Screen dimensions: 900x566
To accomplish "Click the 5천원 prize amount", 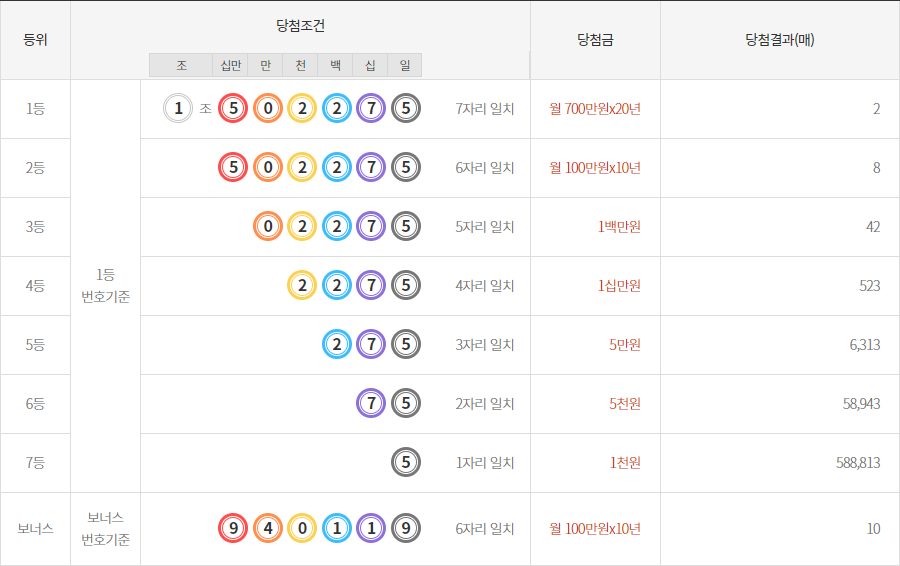I will click(624, 404).
